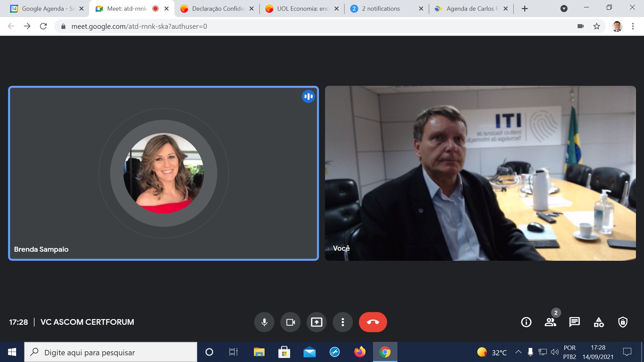The image size is (644, 362).
Task: Hang up the call
Action: 373,322
